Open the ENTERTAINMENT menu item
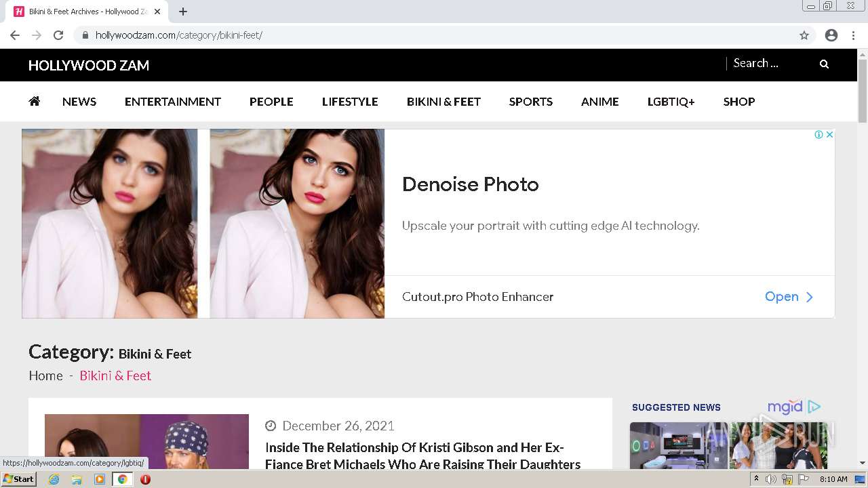 pyautogui.click(x=173, y=102)
